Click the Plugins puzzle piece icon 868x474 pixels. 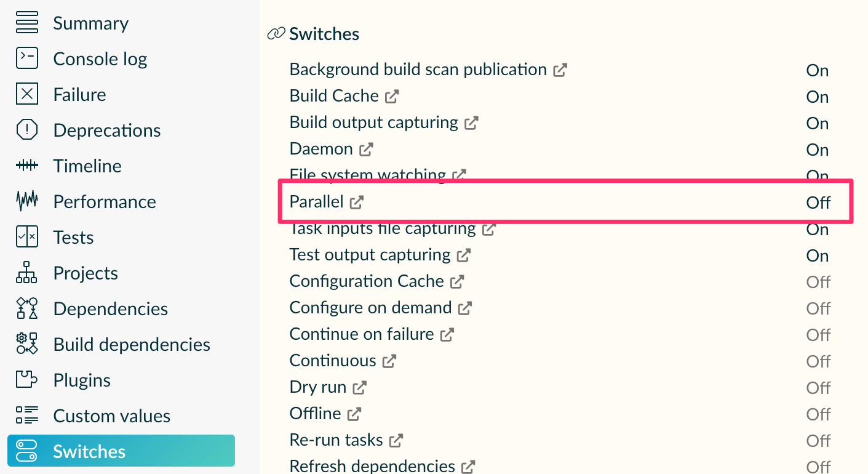[x=26, y=380]
